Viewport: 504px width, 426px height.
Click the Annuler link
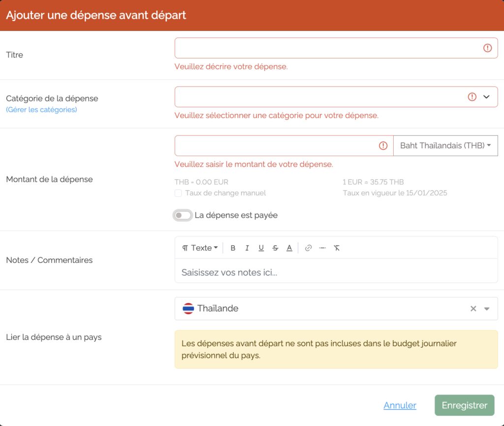(x=400, y=405)
